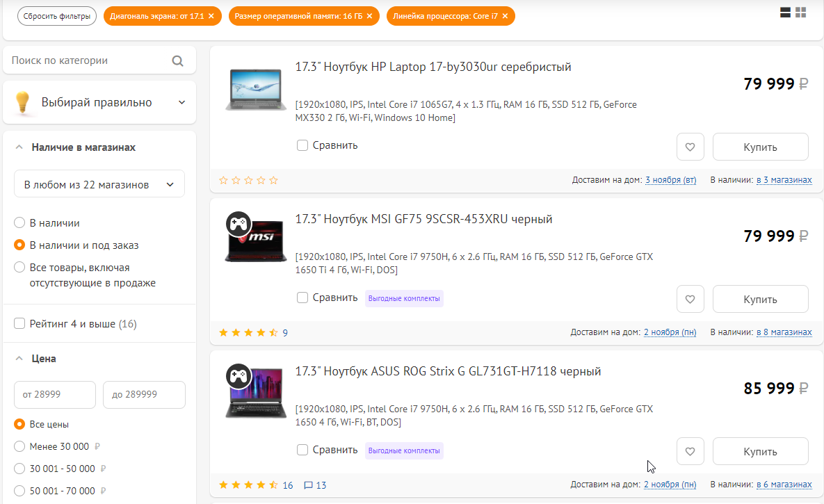
Task: Click Сбросить фильтры button
Action: pos(57,16)
